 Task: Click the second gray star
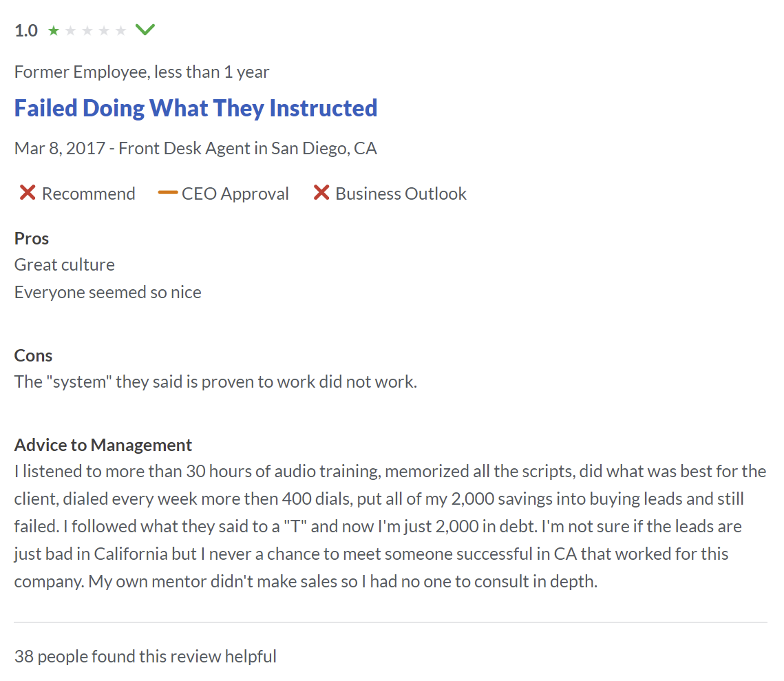[70, 31]
